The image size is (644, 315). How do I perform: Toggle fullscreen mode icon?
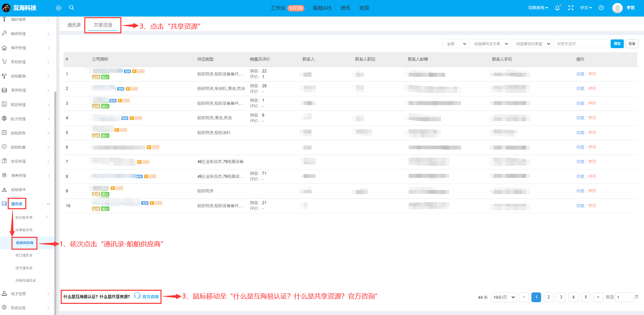point(571,8)
